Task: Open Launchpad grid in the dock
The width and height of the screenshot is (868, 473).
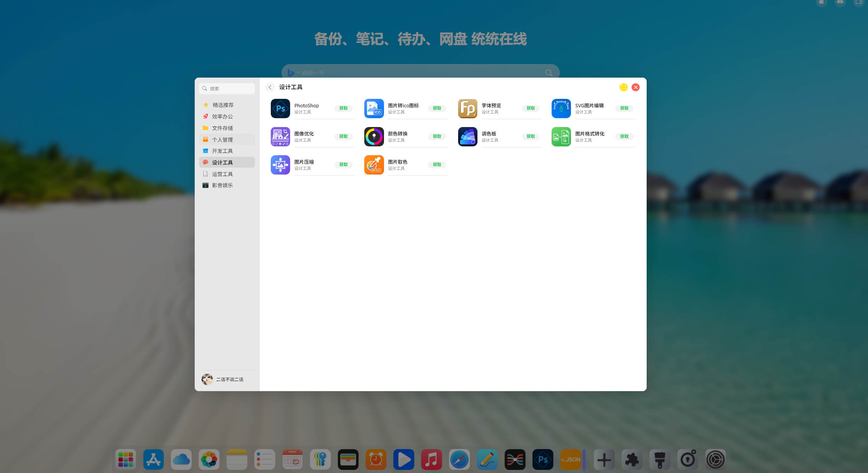Action: click(126, 459)
